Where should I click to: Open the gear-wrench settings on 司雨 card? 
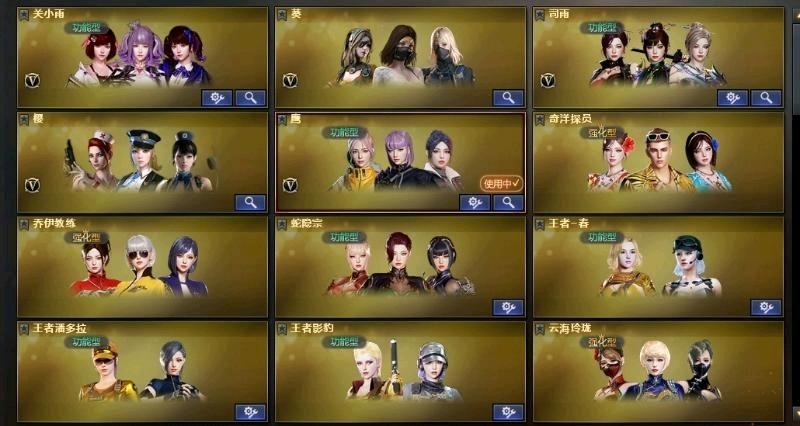click(x=733, y=98)
